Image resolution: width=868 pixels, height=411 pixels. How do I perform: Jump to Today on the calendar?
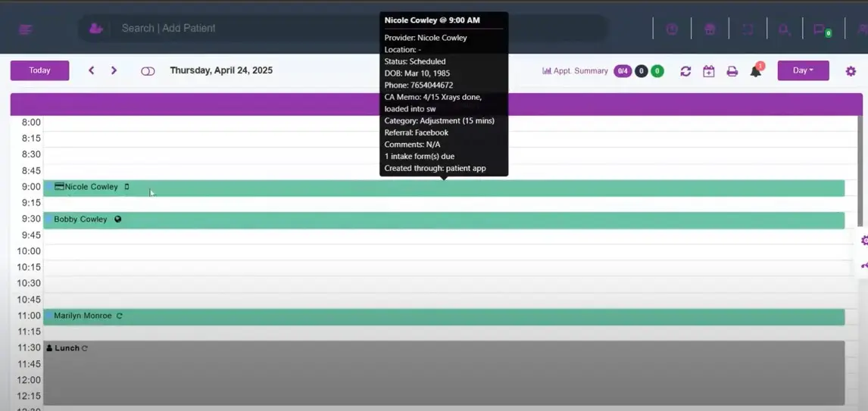(x=39, y=70)
